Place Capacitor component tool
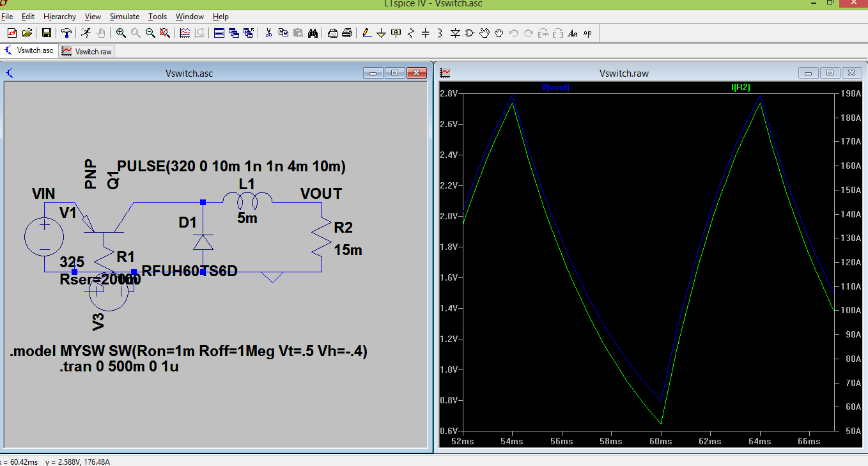868x466 pixels. 426,33
